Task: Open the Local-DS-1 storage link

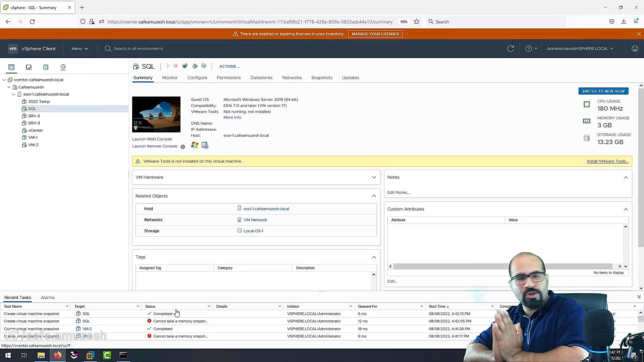Action: point(253,231)
